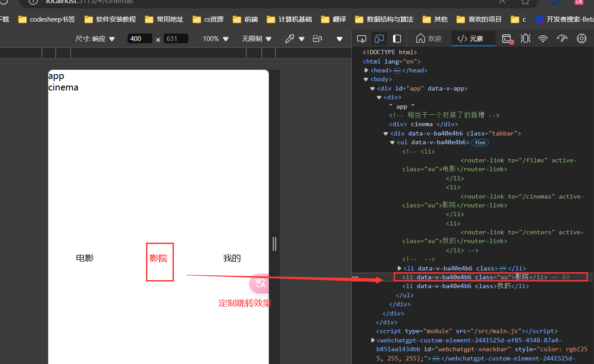Open the cs资源 bookmark folder
The width and height of the screenshot is (594, 364).
(208, 19)
